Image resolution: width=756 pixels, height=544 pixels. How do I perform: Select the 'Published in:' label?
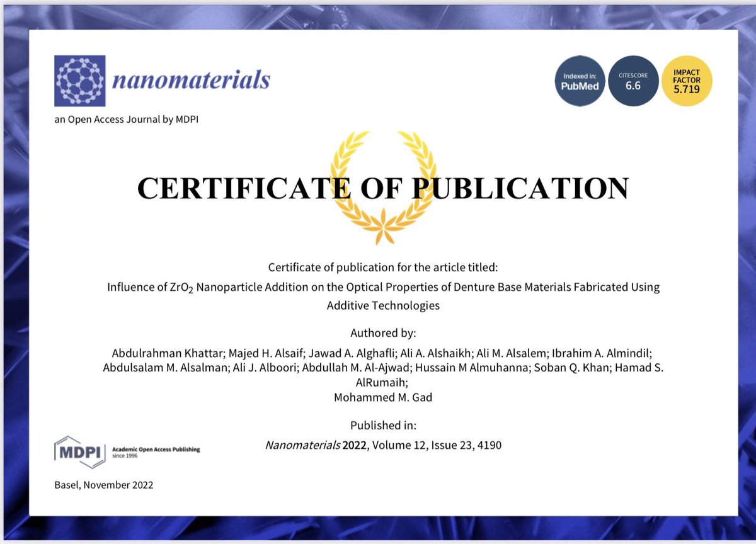coord(383,426)
